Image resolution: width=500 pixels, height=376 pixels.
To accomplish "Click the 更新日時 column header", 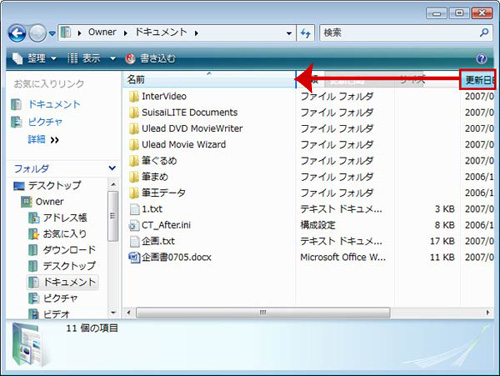I will click(477, 80).
